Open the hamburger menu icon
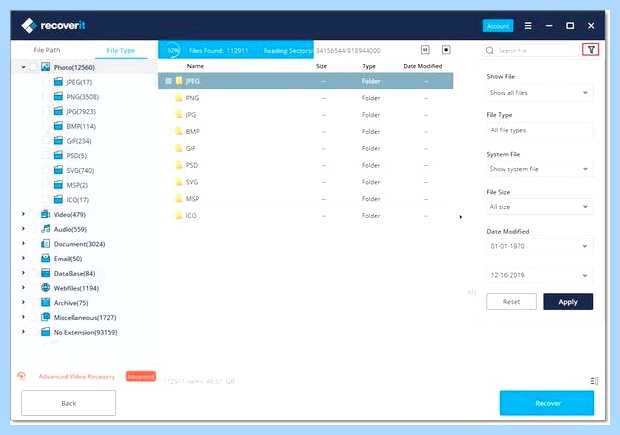This screenshot has height=435, width=620. pos(528,26)
